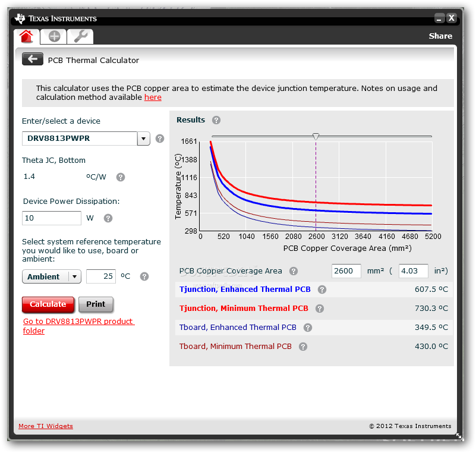
Task: Minimize the TI widget window
Action: click(439, 18)
